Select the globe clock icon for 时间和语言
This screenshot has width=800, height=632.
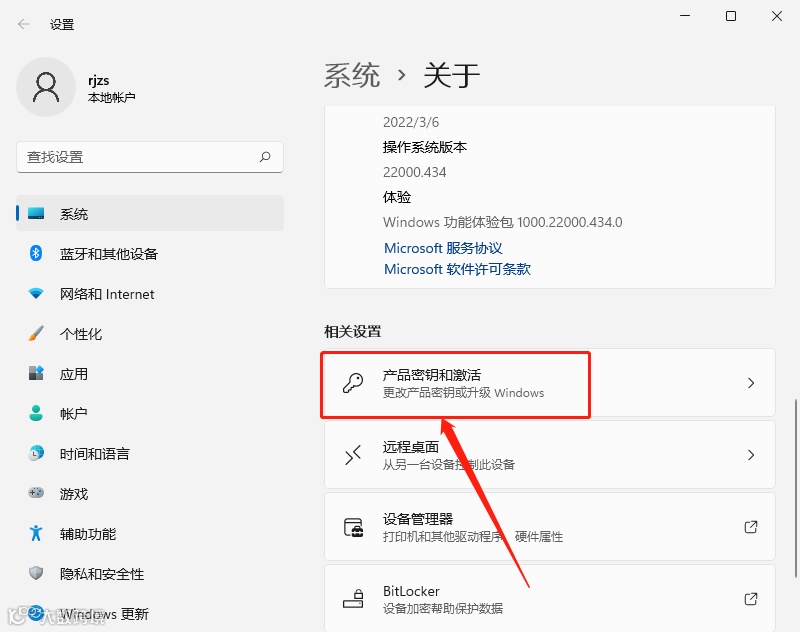[x=36, y=453]
